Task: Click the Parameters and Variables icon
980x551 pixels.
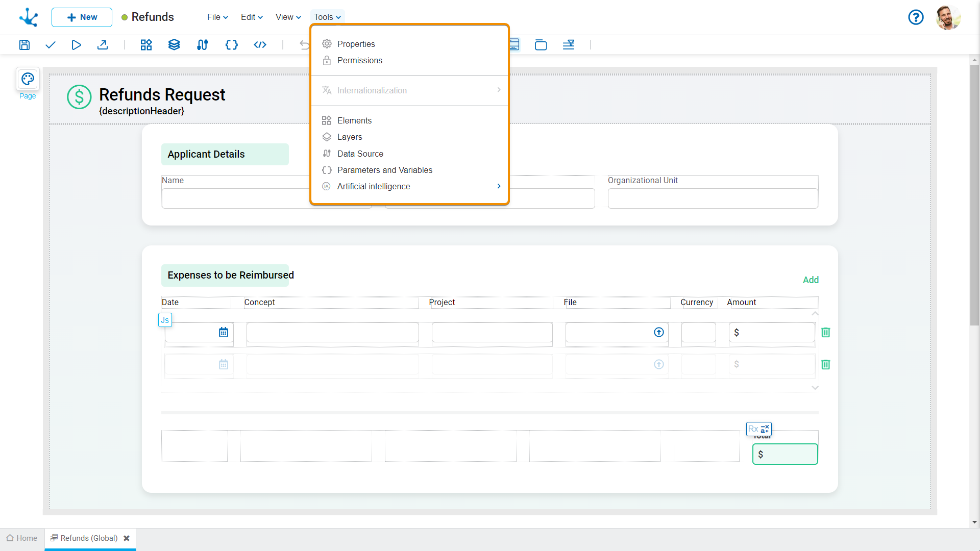Action: click(327, 169)
